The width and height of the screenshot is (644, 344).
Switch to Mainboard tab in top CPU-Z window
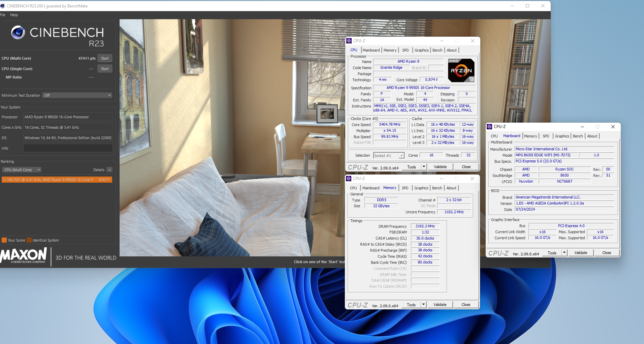pos(371,50)
